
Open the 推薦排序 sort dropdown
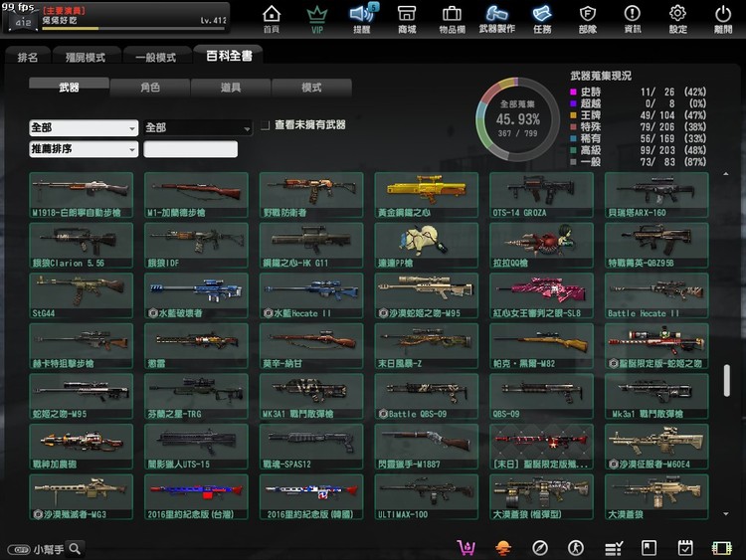(84, 149)
